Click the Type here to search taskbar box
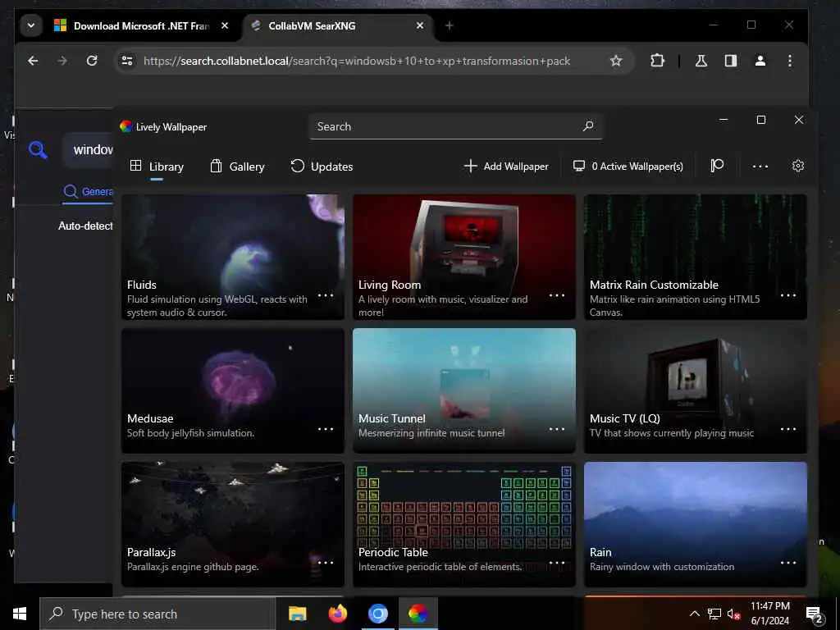 157,614
